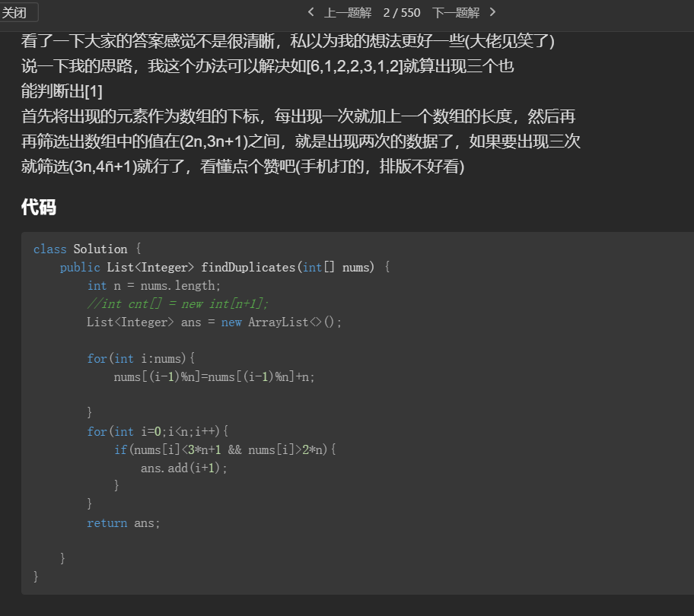Click the first paragraph of the solution explanation
Viewport: 694px width, 616px height.
pos(288,40)
